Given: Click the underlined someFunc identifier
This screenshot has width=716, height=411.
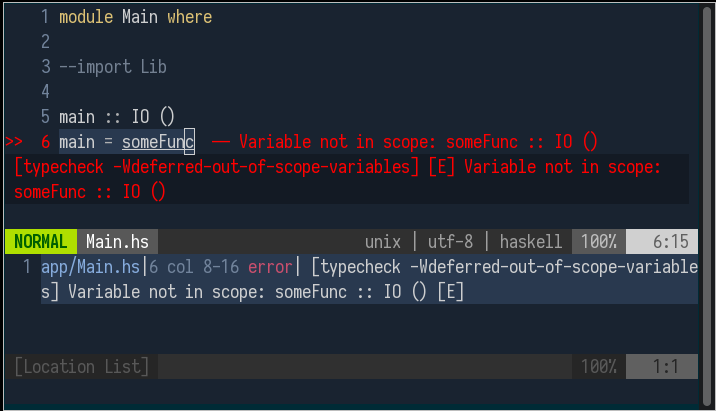Looking at the screenshot, I should coord(158,142).
